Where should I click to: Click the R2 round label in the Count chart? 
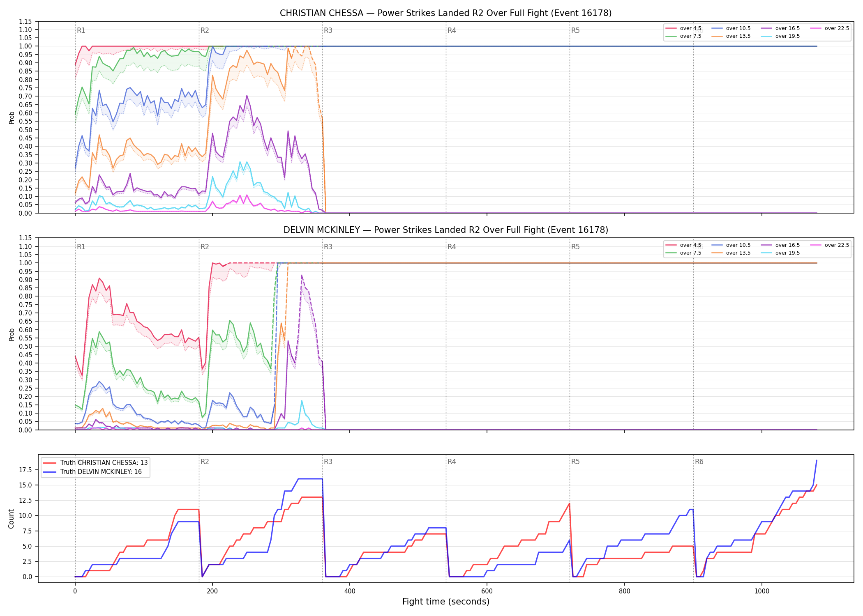(205, 462)
